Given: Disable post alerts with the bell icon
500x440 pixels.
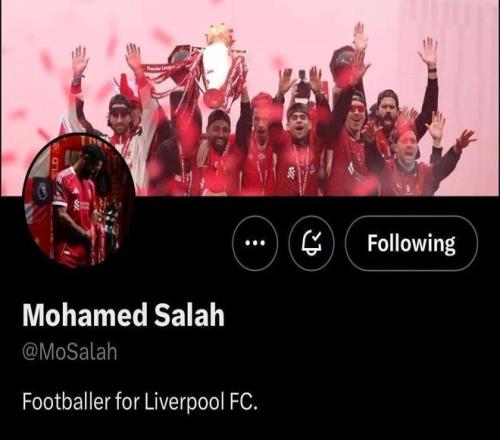Looking at the screenshot, I should 312,243.
